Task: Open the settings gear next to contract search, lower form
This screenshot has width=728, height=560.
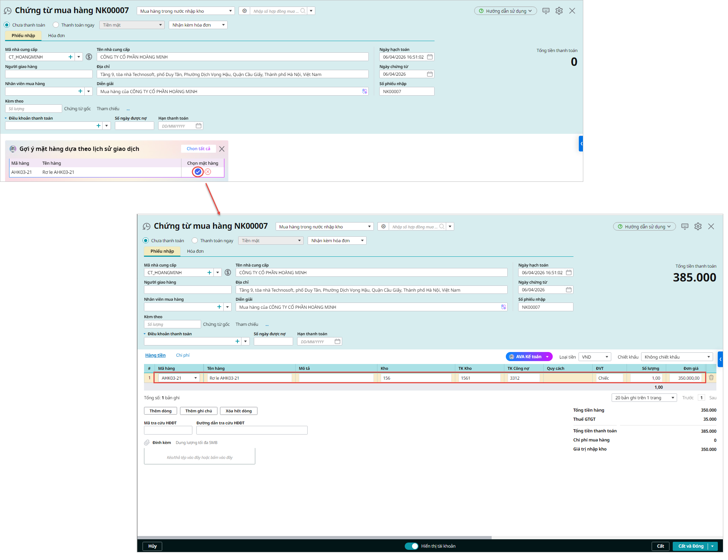Action: [x=383, y=227]
